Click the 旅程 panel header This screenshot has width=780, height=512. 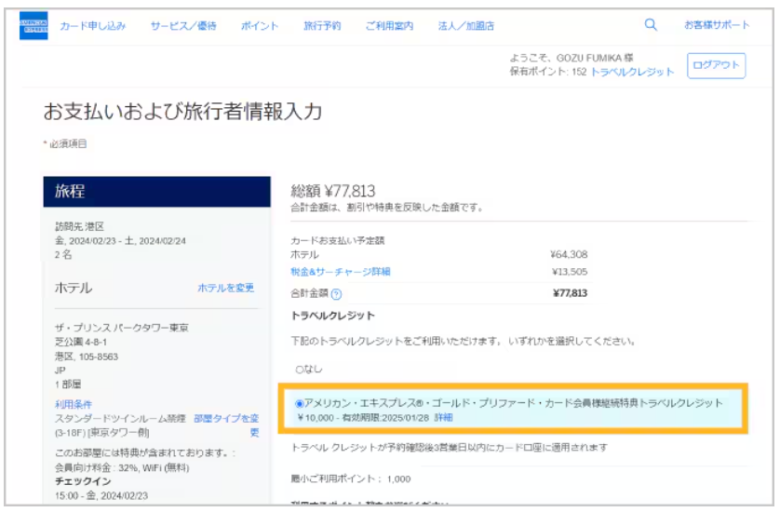[x=157, y=192]
